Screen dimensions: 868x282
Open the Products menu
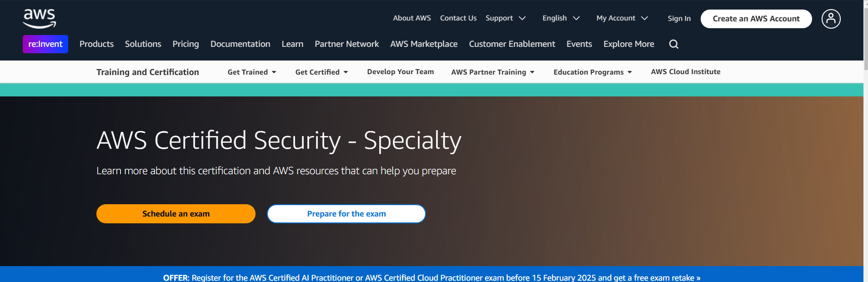(96, 44)
